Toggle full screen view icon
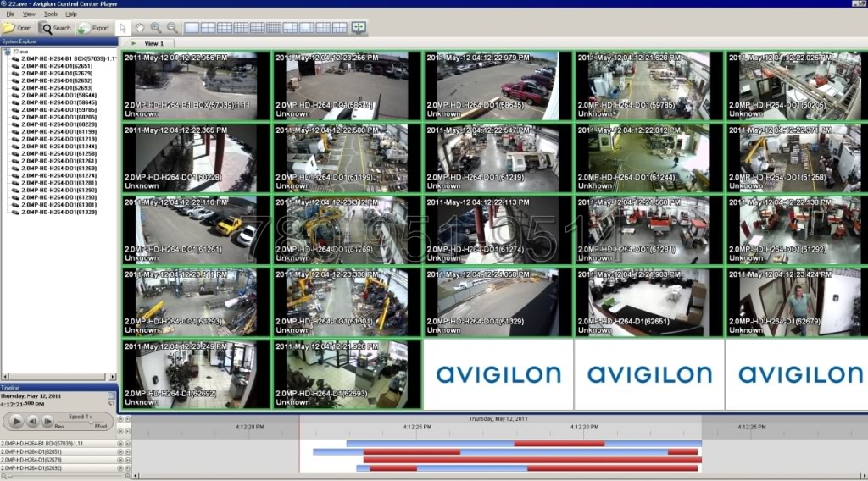The width and height of the screenshot is (868, 481). [x=359, y=28]
